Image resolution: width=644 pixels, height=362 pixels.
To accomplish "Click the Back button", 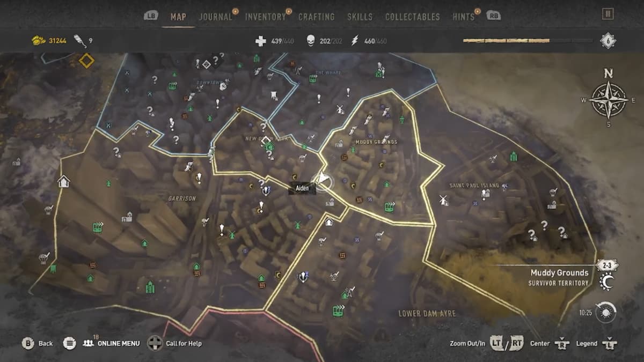I will coord(38,343).
